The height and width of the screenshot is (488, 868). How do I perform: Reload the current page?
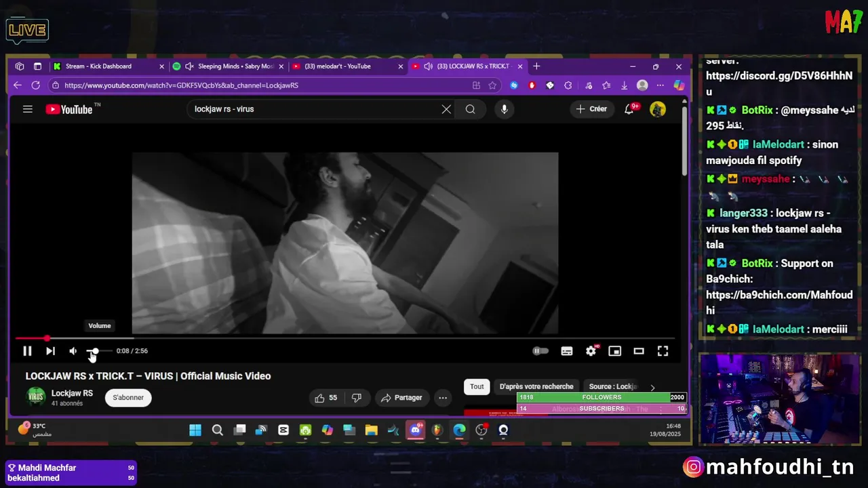pos(36,85)
